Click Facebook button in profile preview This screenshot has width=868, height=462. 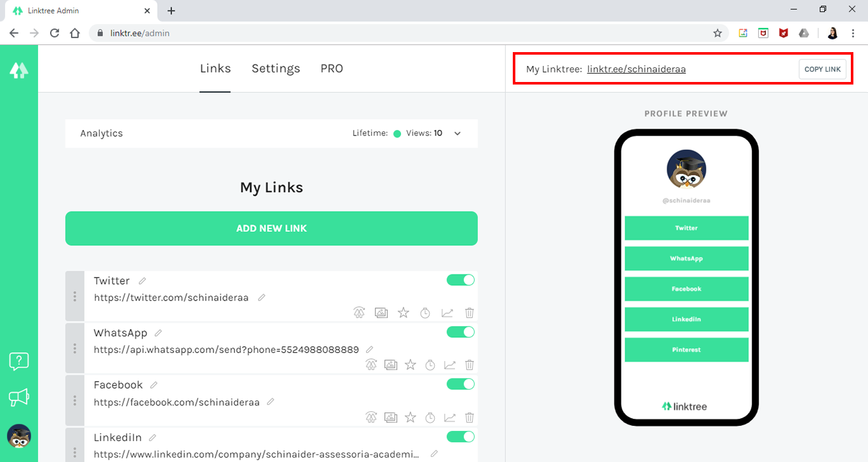point(686,289)
